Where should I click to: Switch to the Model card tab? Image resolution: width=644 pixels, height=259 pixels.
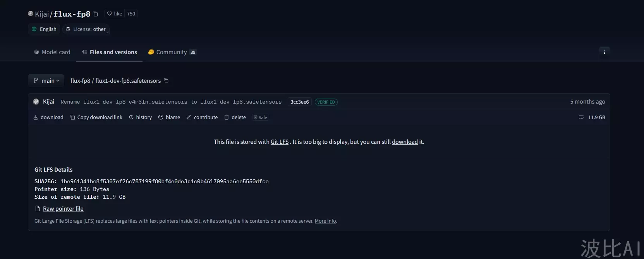[52, 52]
